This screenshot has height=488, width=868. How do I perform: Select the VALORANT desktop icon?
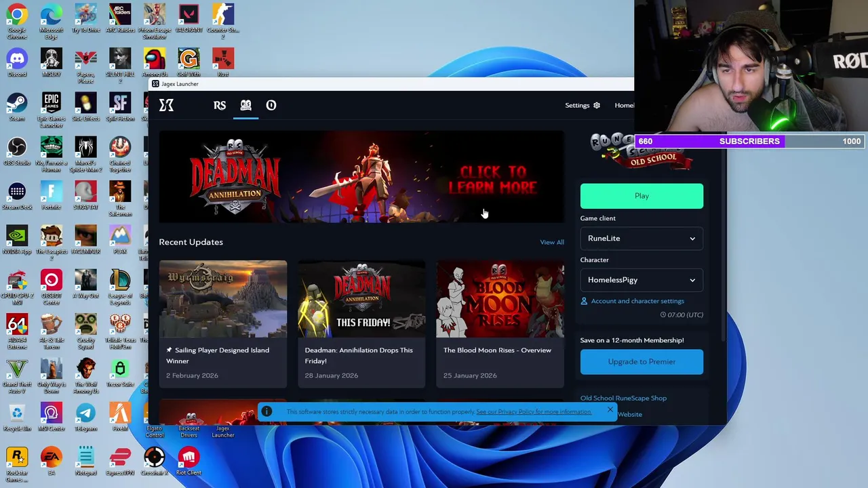[189, 19]
